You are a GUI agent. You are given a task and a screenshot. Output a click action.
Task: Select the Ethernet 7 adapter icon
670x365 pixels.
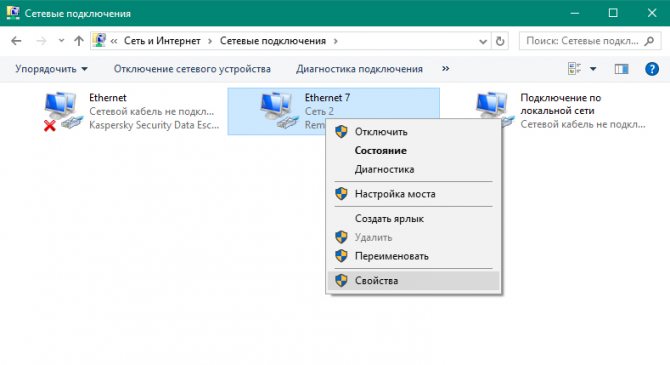tap(278, 111)
